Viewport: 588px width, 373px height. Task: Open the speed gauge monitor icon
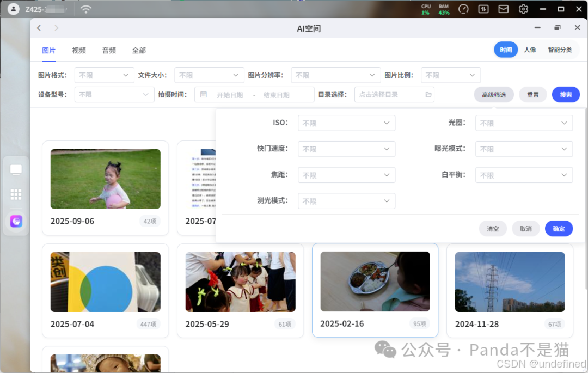(x=463, y=9)
